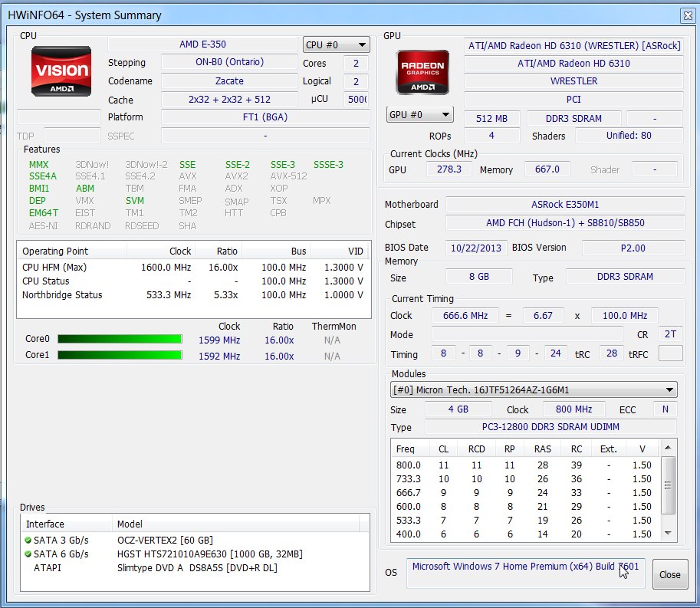Click the Model column header in Drives
700x608 pixels.
pyautogui.click(x=235, y=524)
